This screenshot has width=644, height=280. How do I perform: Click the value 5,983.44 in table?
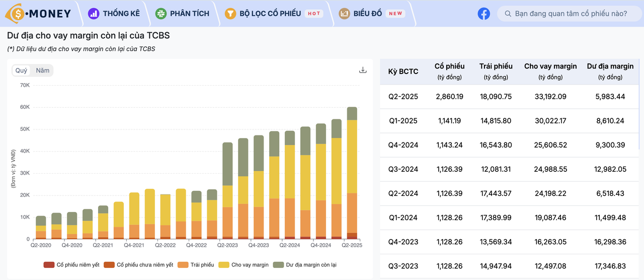[610, 96]
